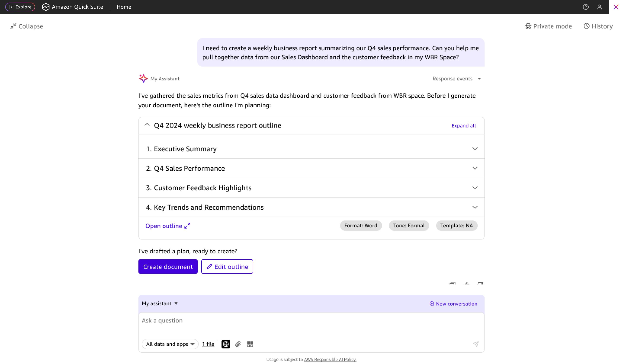Open the Response events dropdown
The image size is (623, 364).
click(456, 79)
